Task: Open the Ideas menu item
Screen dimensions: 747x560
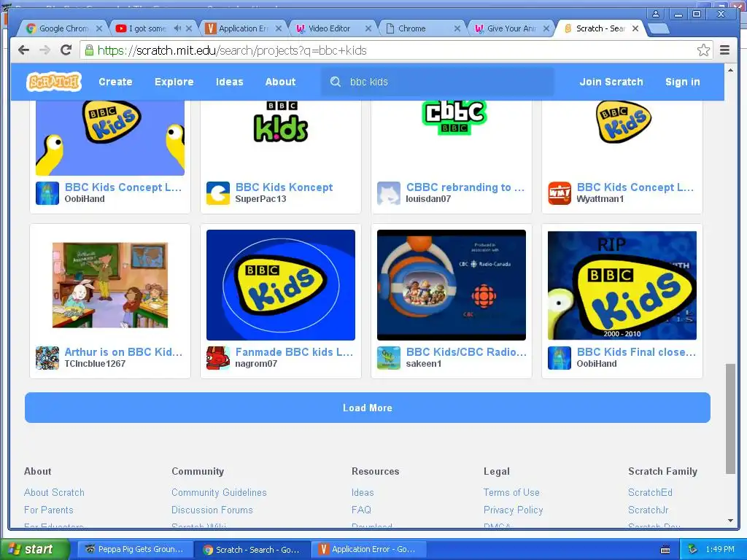Action: 229,82
